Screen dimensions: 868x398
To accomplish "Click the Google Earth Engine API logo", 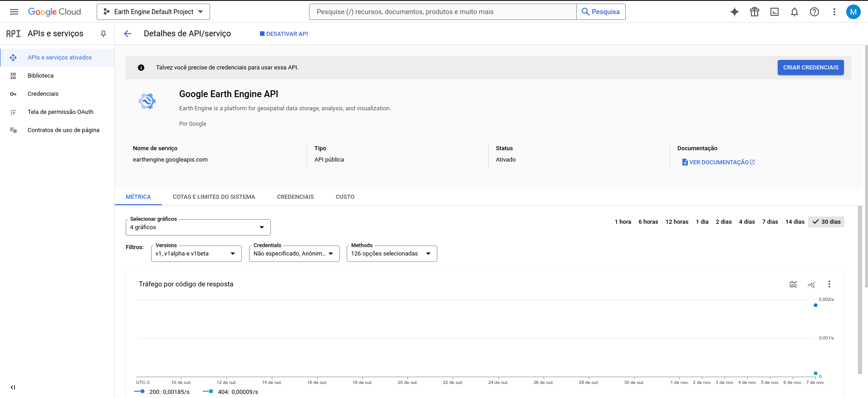I will coord(147,101).
